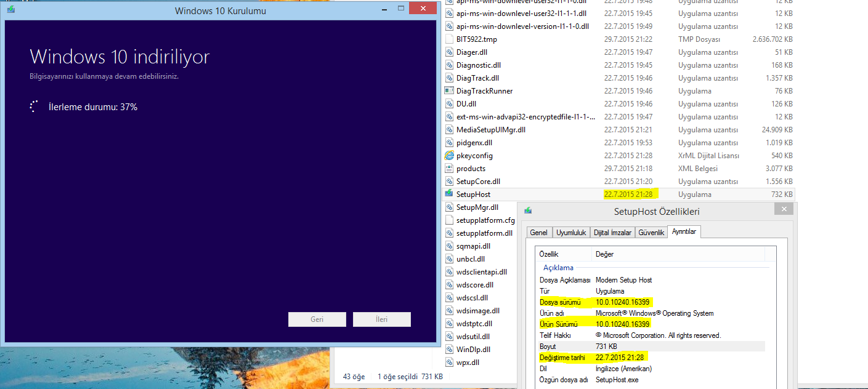Click the wdscsl.dll file icon
868x389 pixels.
tap(449, 297)
